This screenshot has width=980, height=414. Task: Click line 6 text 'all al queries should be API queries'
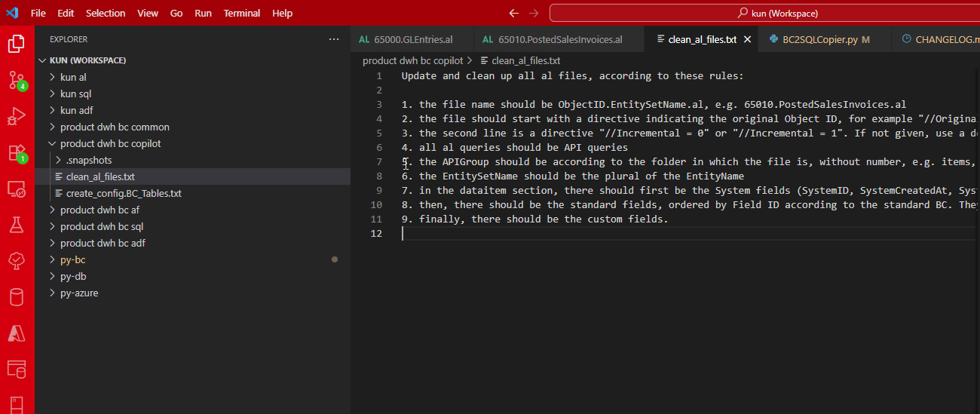[x=523, y=147]
